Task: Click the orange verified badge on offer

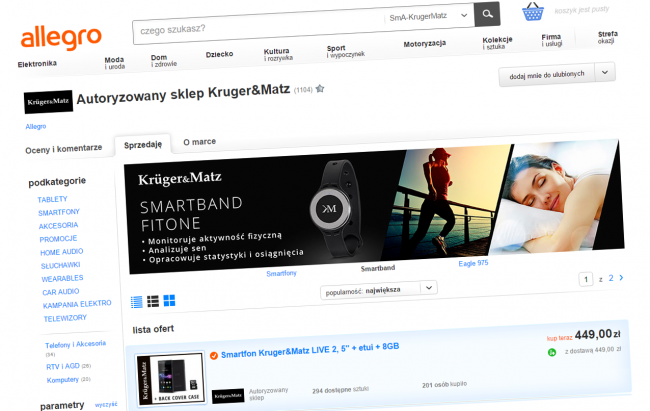Action: (214, 355)
